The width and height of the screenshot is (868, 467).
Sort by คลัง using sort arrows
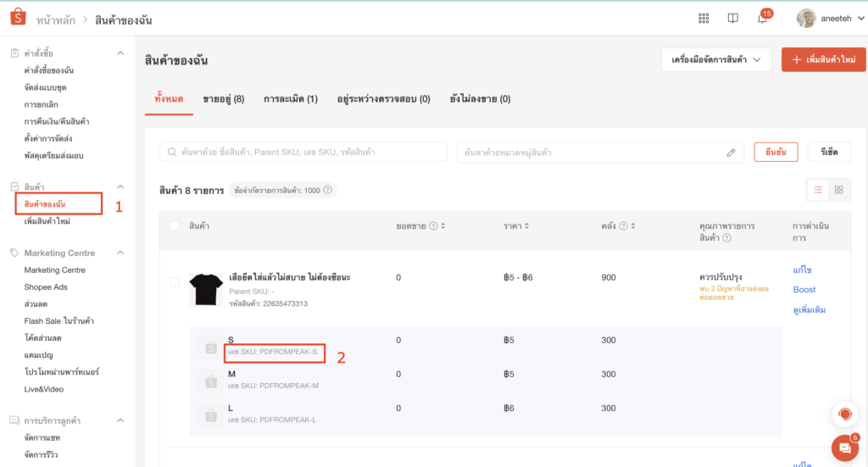pos(633,225)
